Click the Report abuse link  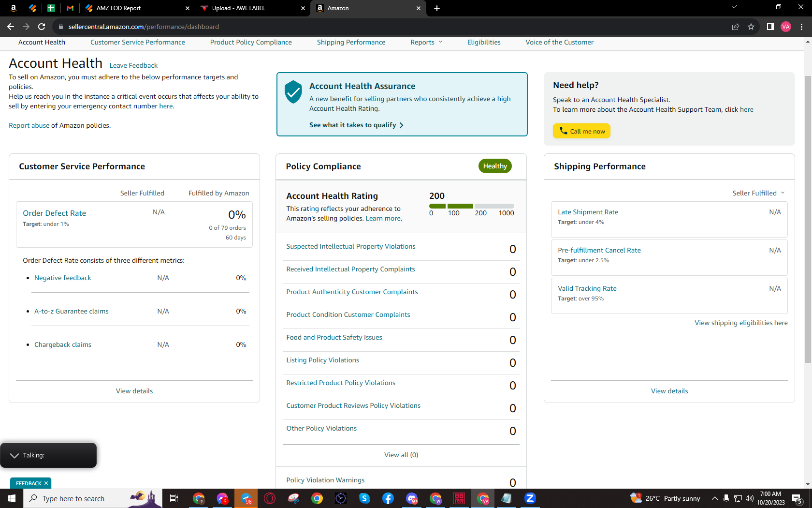[29, 125]
